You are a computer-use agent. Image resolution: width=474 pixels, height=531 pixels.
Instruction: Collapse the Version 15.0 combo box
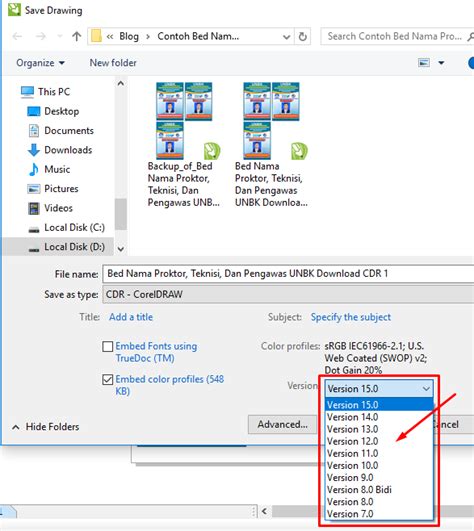click(x=379, y=388)
